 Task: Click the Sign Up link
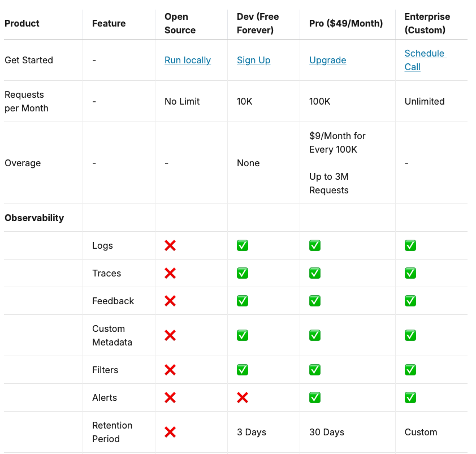pyautogui.click(x=253, y=60)
